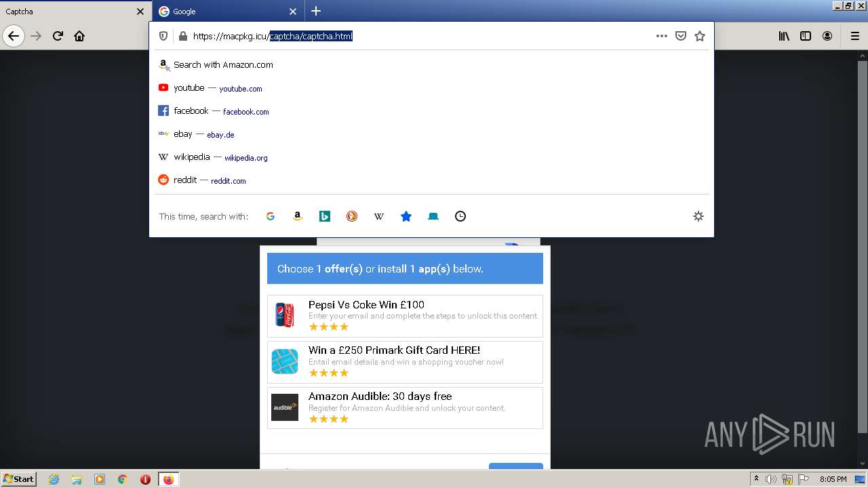Screen dimensions: 868x488
Task: Launch Opera from the taskbar
Action: [145, 479]
